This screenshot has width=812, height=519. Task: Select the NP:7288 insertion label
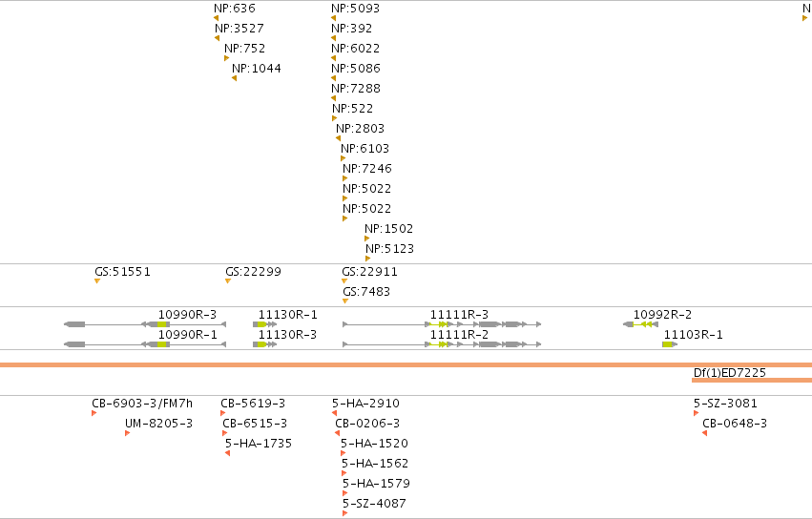[356, 89]
